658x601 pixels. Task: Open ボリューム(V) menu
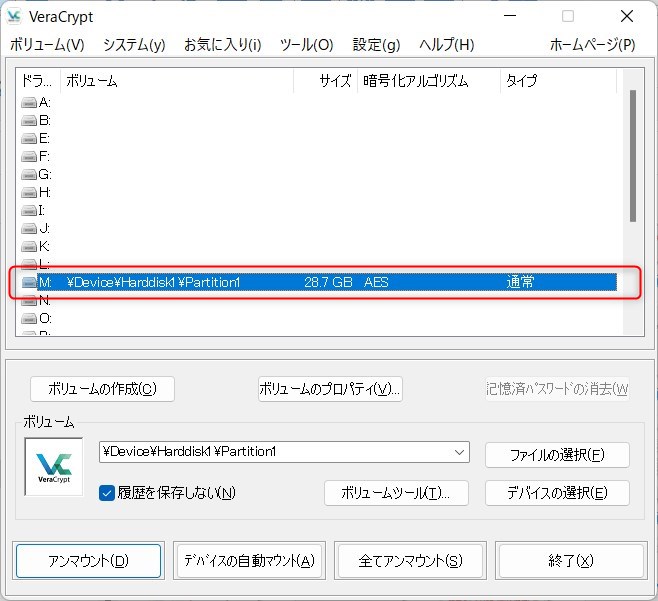[x=47, y=44]
